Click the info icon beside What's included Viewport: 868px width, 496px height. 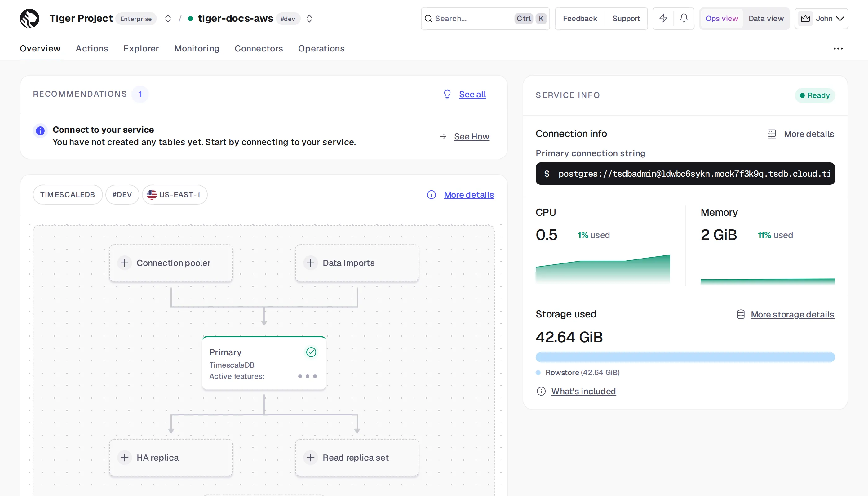click(541, 392)
